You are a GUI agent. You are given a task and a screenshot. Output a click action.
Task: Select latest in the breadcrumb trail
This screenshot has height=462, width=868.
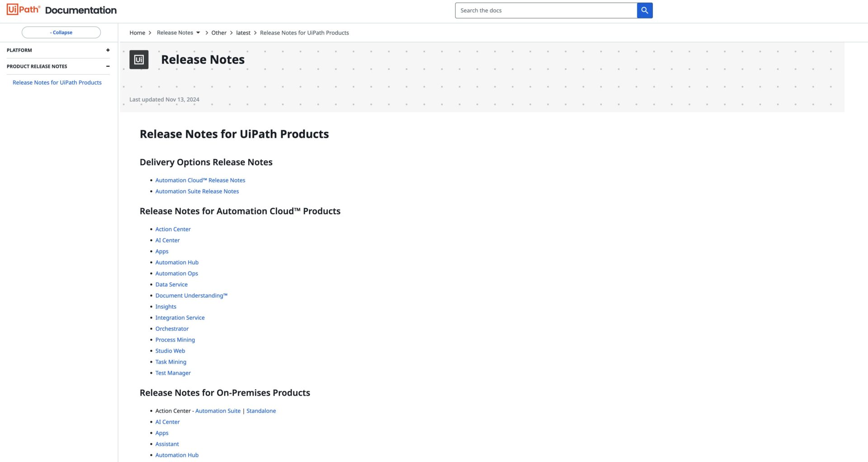tap(243, 33)
